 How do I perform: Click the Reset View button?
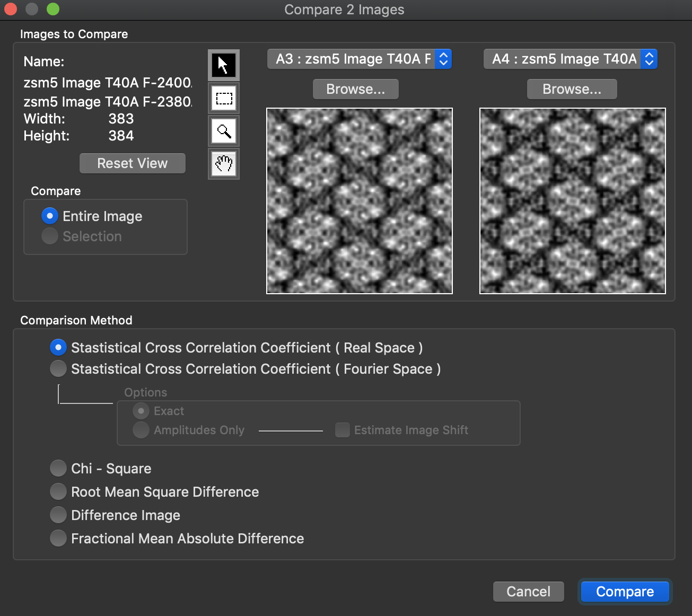(x=133, y=163)
